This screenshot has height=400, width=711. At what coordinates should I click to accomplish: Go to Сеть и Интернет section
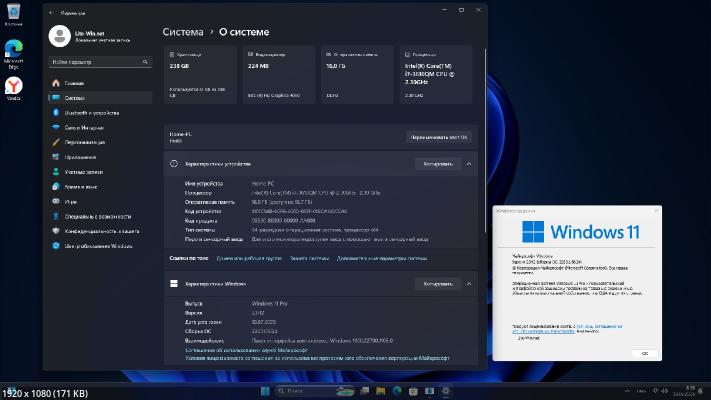100,128
